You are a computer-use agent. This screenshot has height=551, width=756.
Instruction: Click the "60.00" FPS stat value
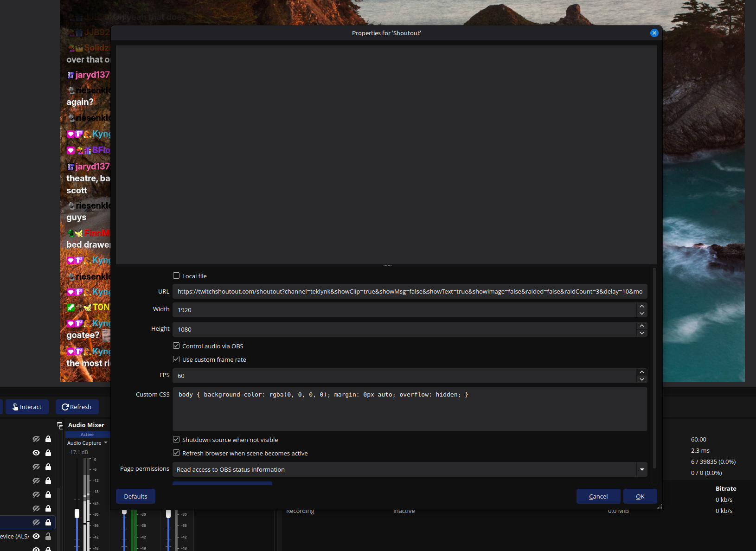point(698,439)
